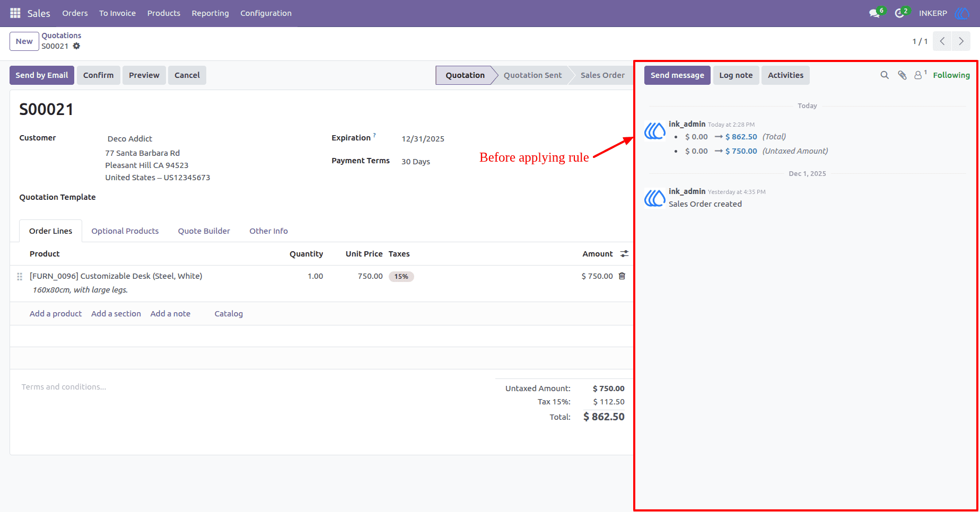Open the Activities button in chatter

pos(785,75)
